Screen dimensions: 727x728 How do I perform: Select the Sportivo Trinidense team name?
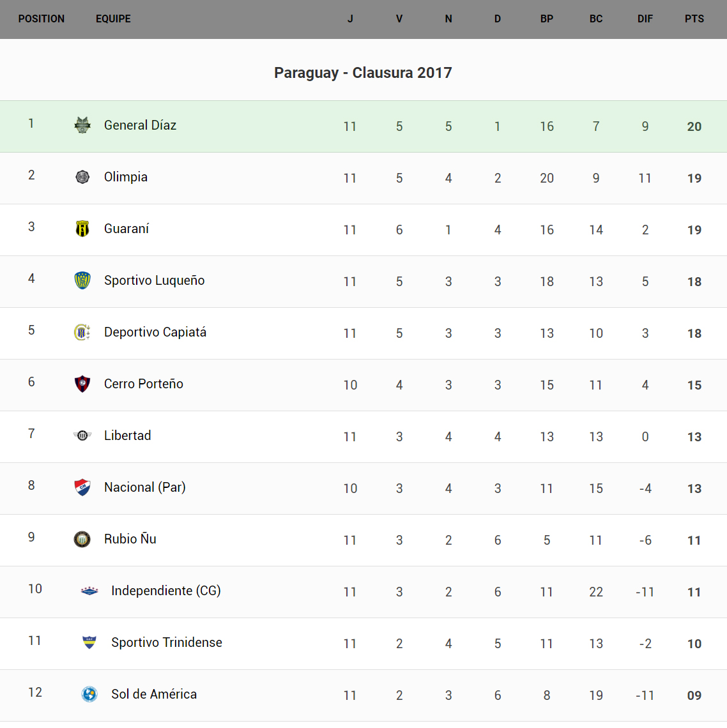[167, 642]
